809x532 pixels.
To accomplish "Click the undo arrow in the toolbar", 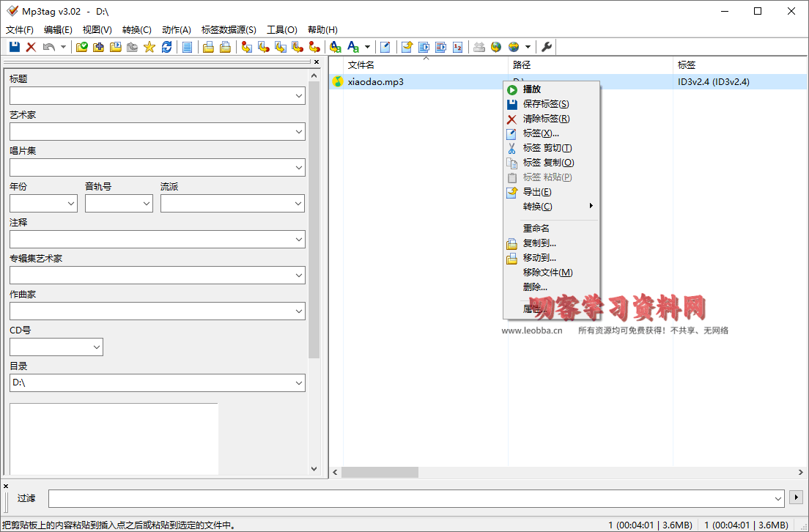I will (x=48, y=47).
